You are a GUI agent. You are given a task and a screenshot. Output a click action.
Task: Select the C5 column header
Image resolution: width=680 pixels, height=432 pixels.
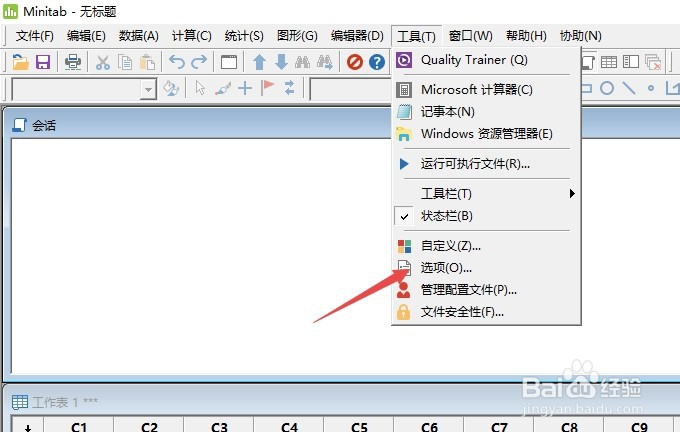(x=359, y=426)
